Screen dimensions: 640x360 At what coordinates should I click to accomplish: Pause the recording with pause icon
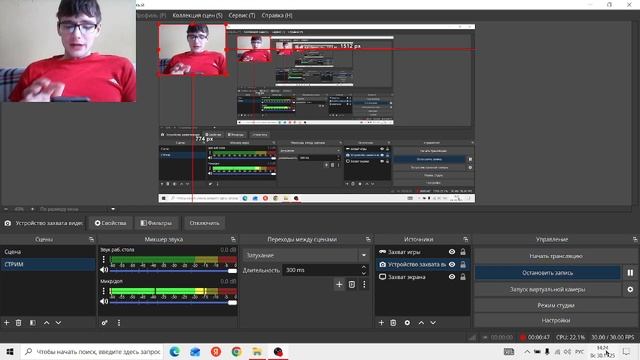click(x=630, y=273)
